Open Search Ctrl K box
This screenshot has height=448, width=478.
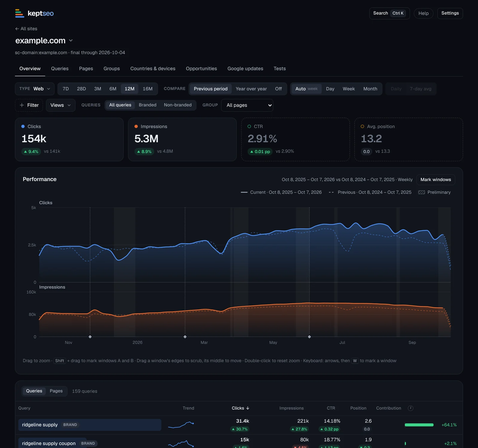pos(390,13)
